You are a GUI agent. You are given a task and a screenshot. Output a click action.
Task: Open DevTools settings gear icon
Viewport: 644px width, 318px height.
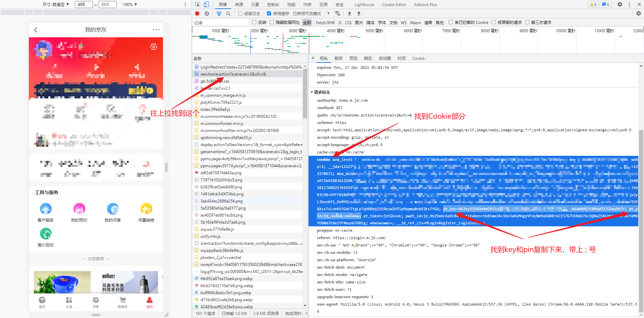pos(620,4)
